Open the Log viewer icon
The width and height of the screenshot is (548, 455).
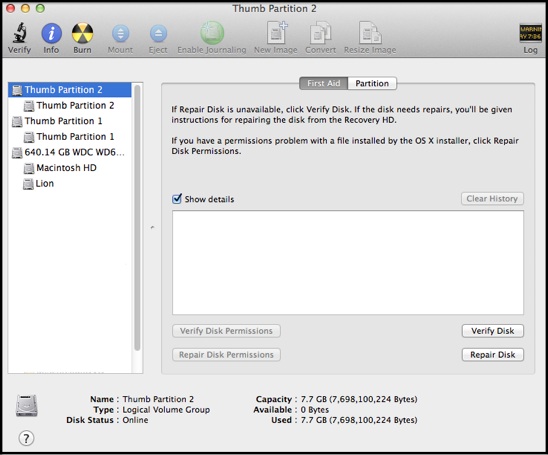click(x=530, y=34)
